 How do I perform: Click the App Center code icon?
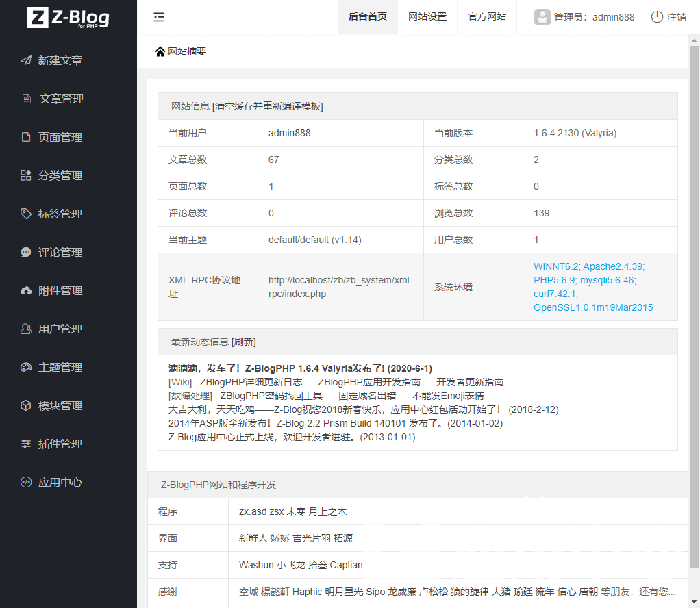click(x=26, y=482)
